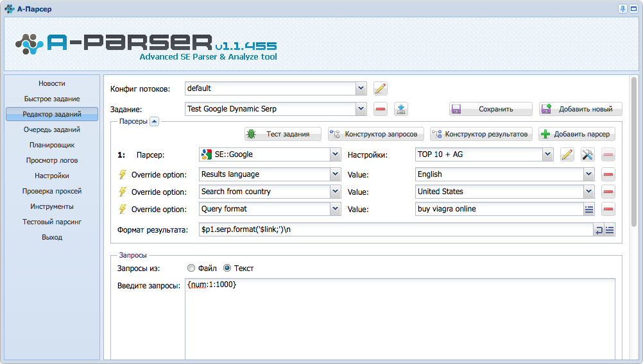Click lightning icon beside Query format override
The height and width of the screenshot is (364, 643).
pos(122,209)
